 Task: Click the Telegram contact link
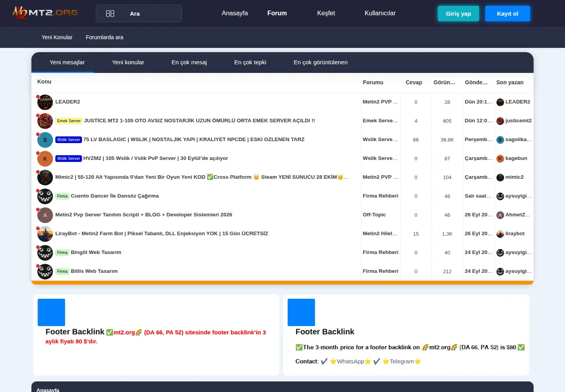click(x=402, y=361)
